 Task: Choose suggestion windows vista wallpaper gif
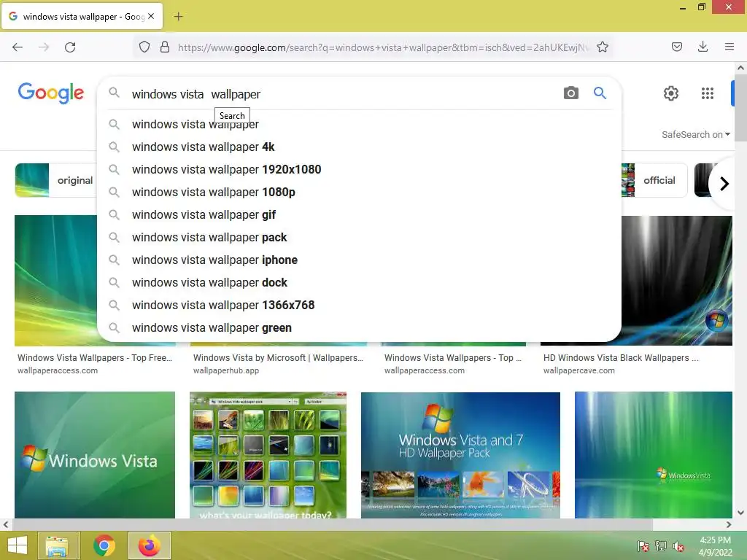(x=360, y=215)
